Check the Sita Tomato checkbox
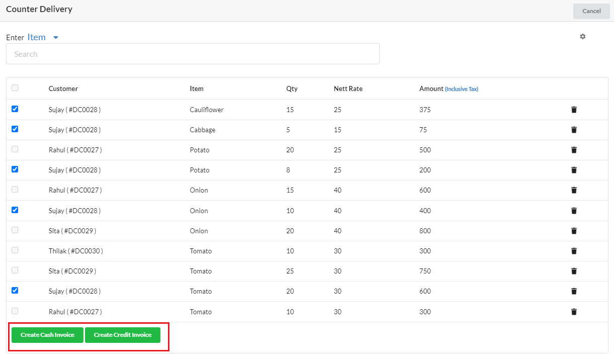614x364 pixels. point(15,270)
